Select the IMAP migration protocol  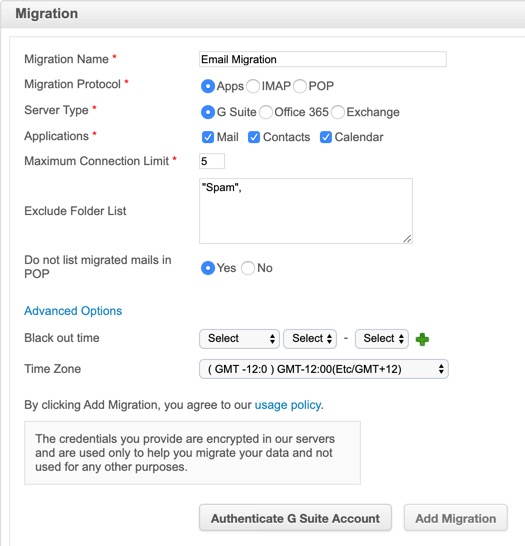253,86
